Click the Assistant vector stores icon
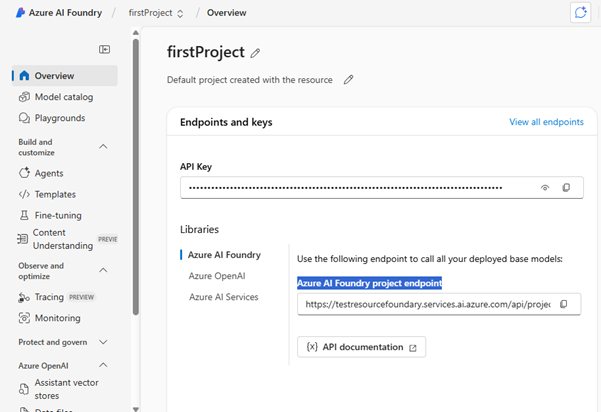This screenshot has width=601, height=412. pos(24,389)
